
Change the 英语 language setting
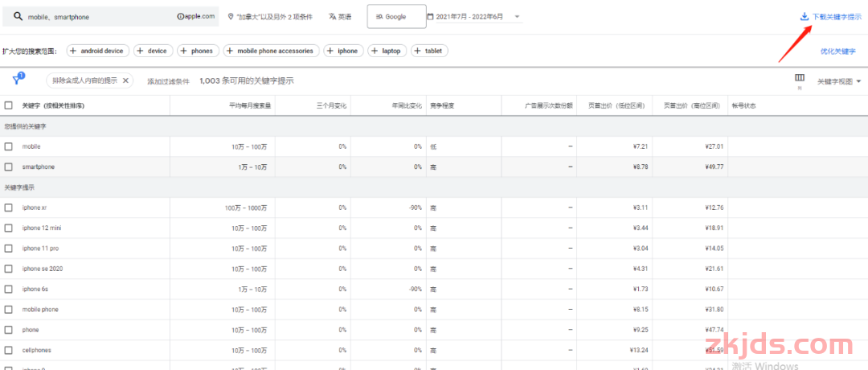coord(340,17)
